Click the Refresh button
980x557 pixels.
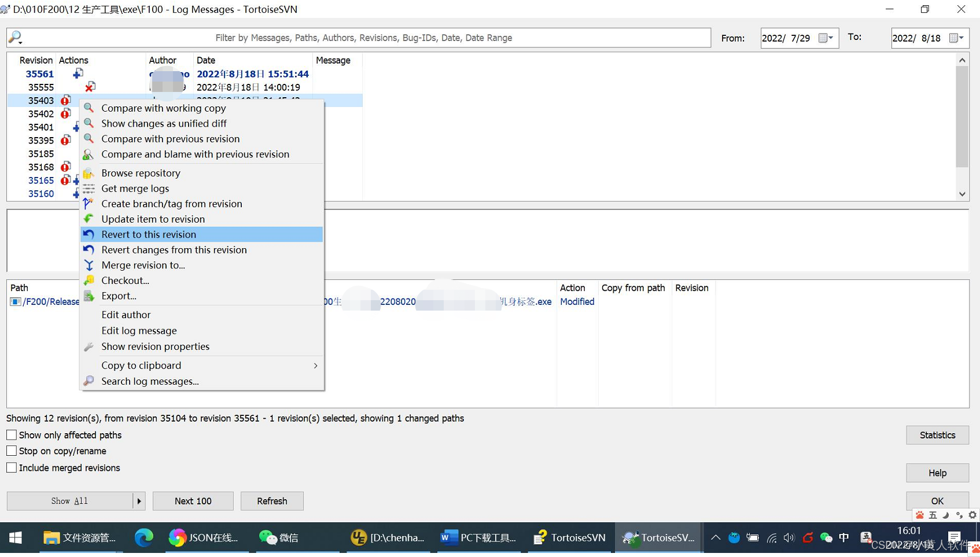pyautogui.click(x=272, y=501)
